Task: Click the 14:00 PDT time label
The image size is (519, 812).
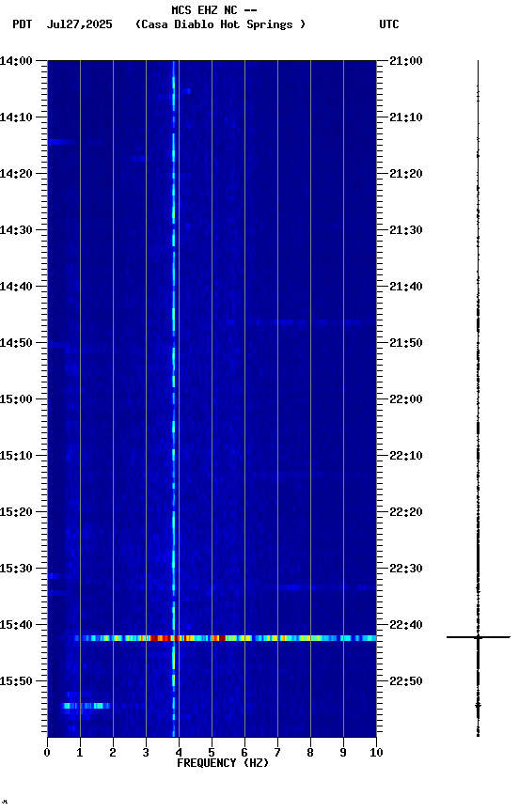Action: pyautogui.click(x=16, y=61)
